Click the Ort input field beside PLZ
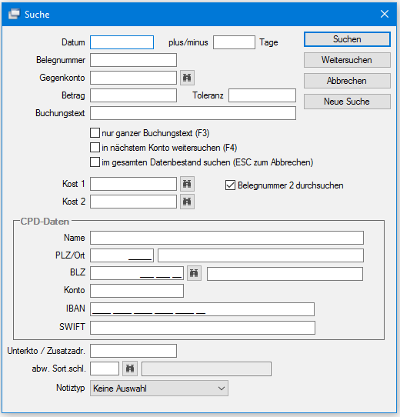This screenshot has width=400, height=417. click(261, 255)
